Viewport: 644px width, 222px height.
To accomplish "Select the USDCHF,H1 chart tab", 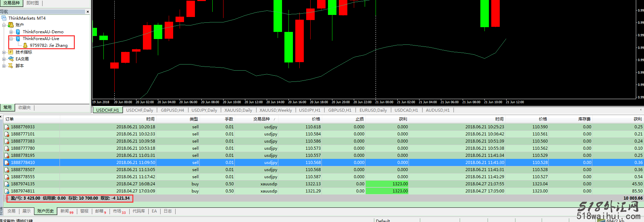I will pyautogui.click(x=108, y=110).
